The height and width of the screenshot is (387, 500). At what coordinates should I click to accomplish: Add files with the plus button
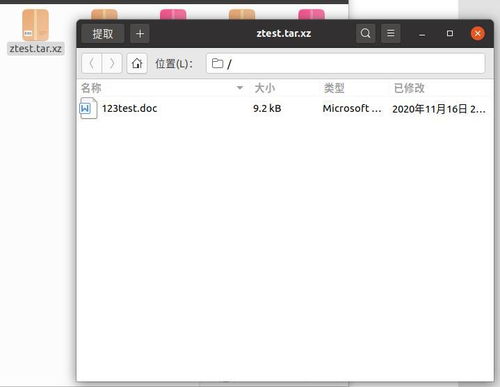[x=140, y=33]
